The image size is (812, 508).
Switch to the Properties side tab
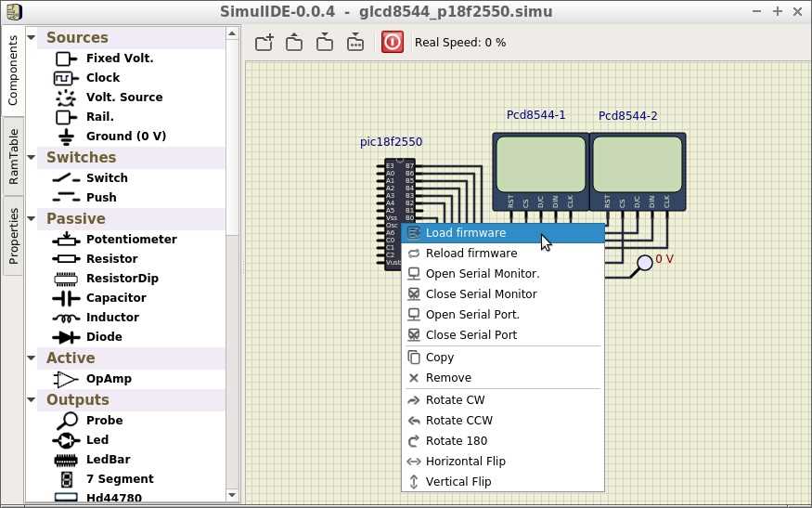12,236
